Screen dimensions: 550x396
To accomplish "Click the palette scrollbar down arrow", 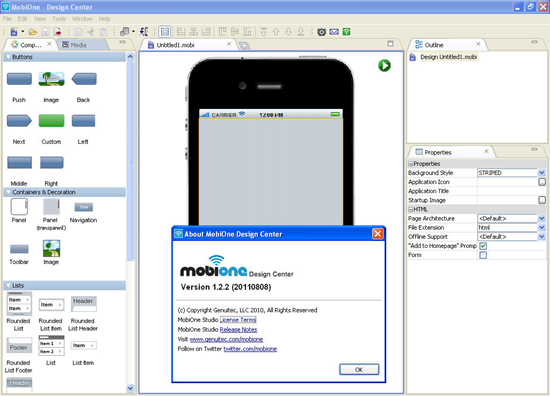I will pyautogui.click(x=130, y=388).
